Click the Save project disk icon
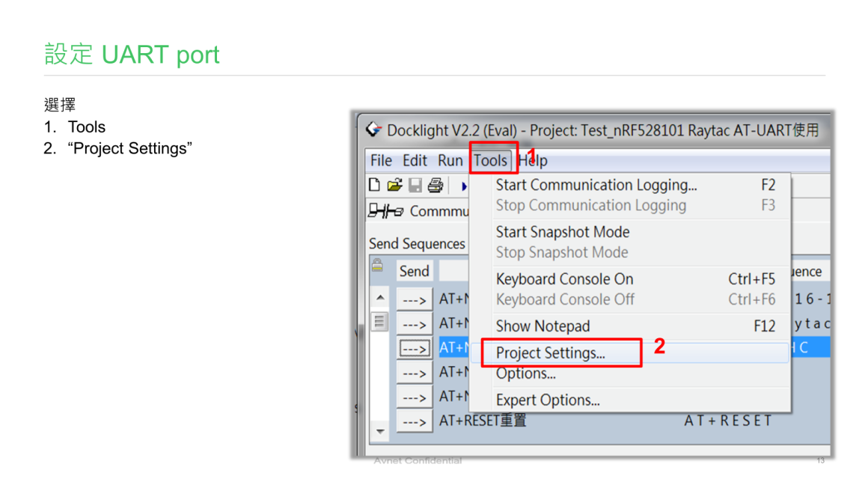The height and width of the screenshot is (488, 868). 415,185
